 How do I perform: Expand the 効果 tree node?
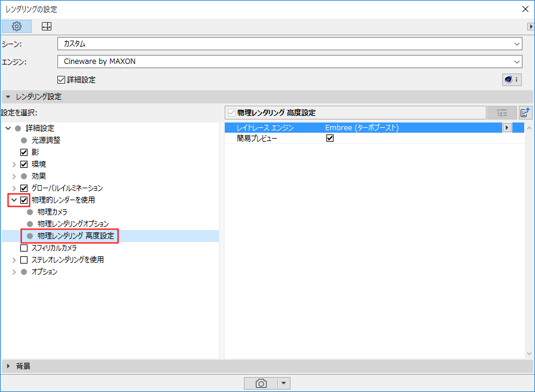14,176
